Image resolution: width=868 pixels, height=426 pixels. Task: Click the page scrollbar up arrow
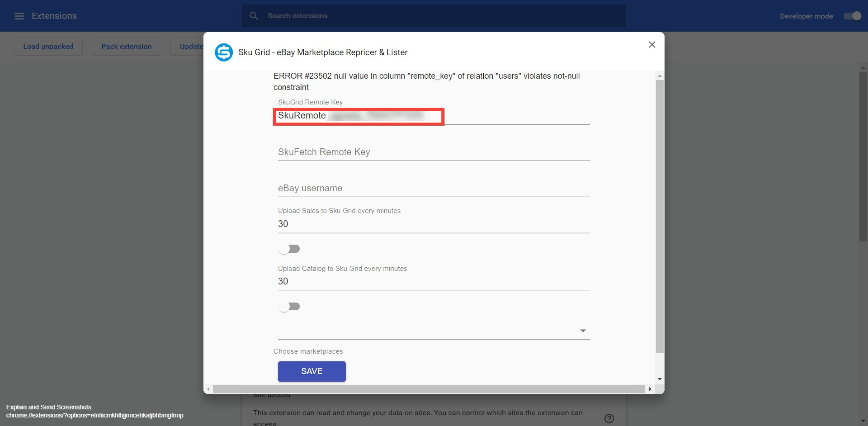(863, 68)
